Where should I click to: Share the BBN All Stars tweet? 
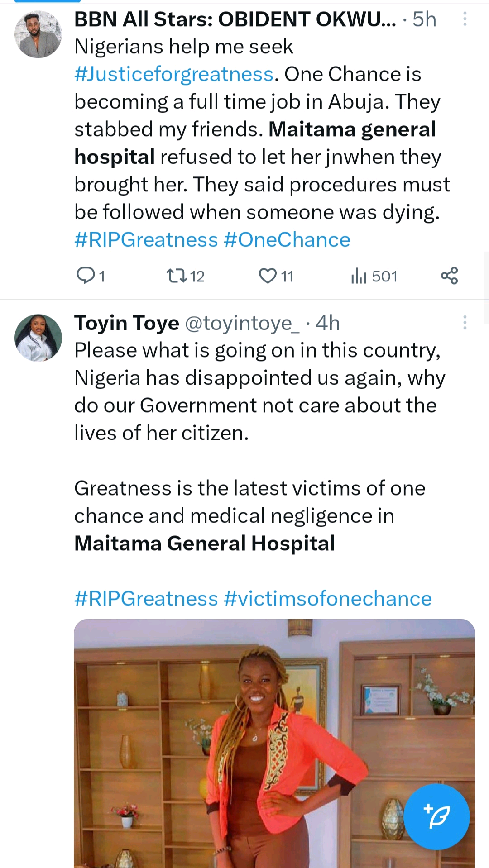[449, 275]
